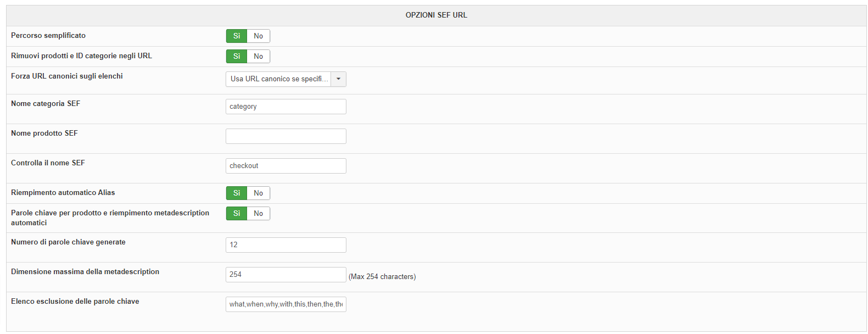The width and height of the screenshot is (868, 334).
Task: Focus the Dimensione massima della metadescription field
Action: (285, 275)
